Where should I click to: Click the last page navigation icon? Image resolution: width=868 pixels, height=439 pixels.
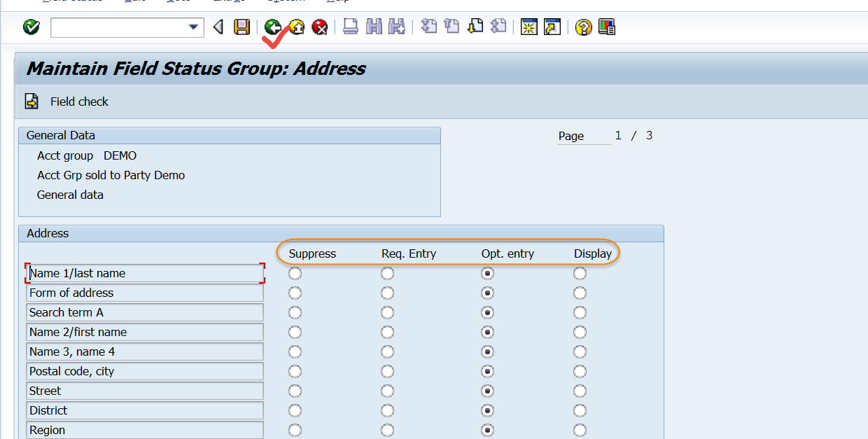[x=498, y=27]
